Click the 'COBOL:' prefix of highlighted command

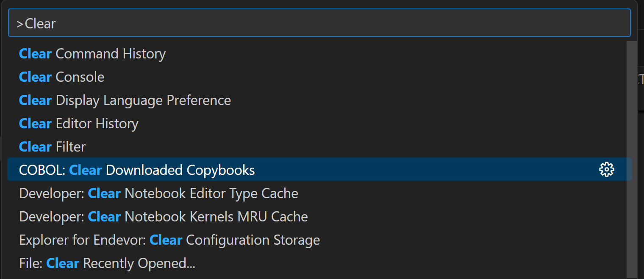point(42,170)
